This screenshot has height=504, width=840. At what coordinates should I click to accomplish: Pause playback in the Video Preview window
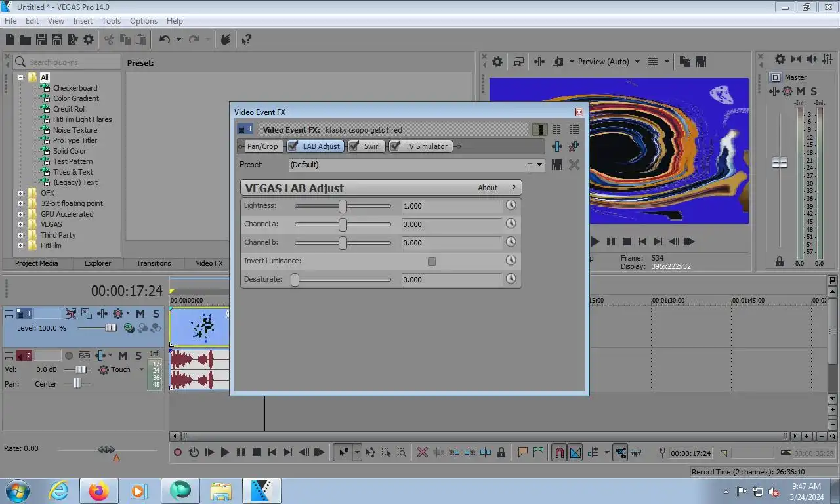pos(611,241)
